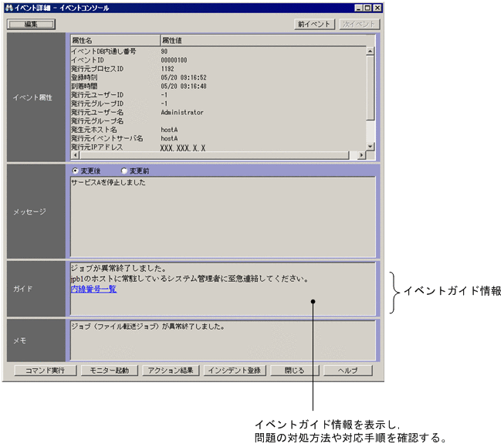Image resolution: width=504 pixels, height=447 pixels.
Task: Open the 内線番号一覧 link in the guide
Action: pyautogui.click(x=93, y=289)
